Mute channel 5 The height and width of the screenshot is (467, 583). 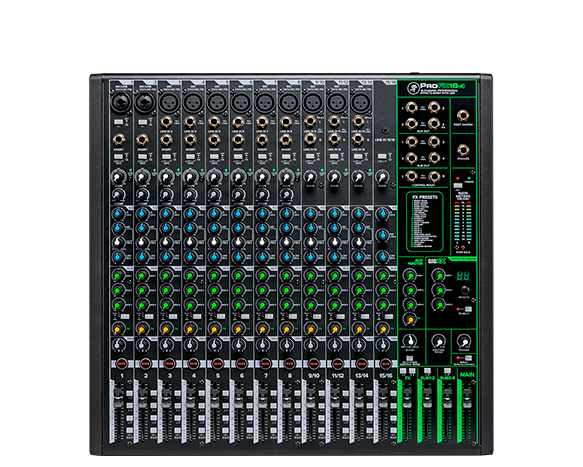click(x=218, y=363)
